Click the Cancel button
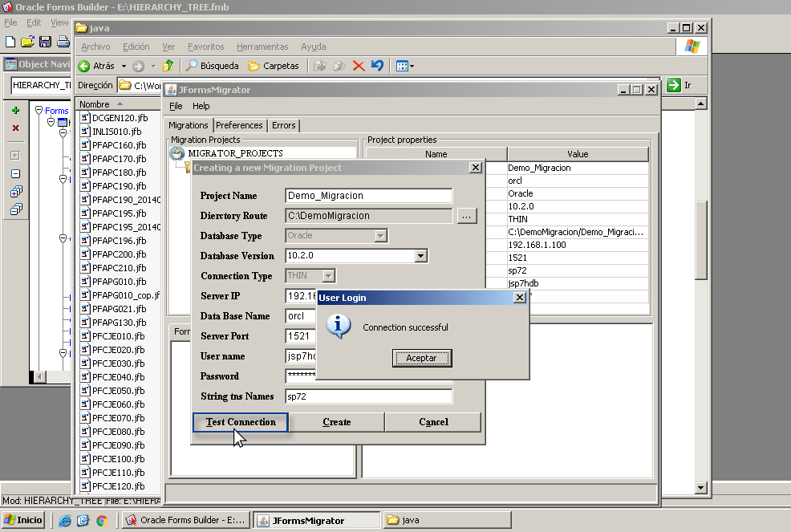791x532 pixels. pyautogui.click(x=433, y=422)
